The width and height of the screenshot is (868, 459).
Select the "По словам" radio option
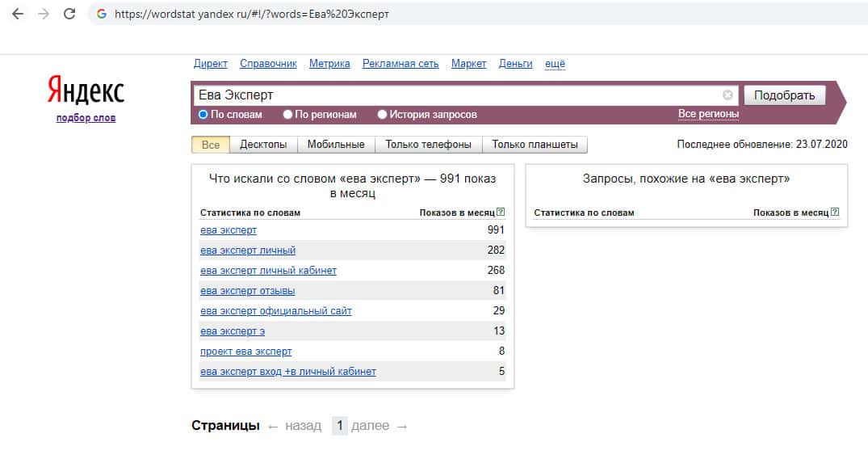[x=203, y=115]
